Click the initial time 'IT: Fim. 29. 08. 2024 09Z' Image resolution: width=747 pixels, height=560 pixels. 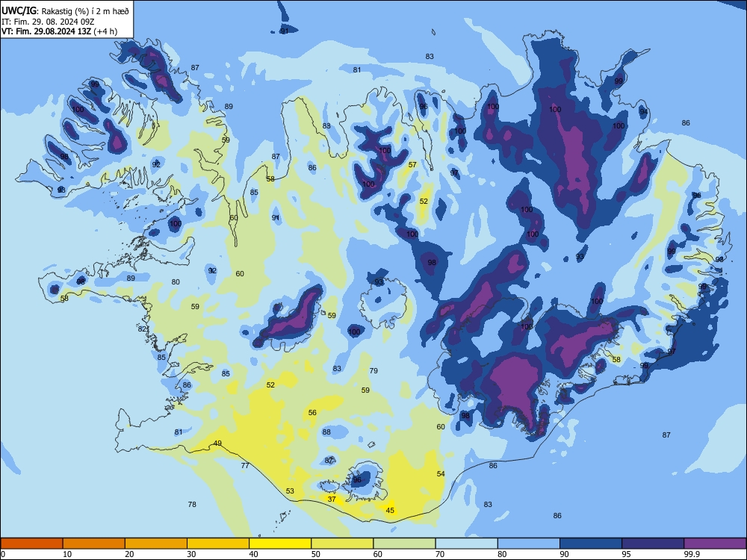[x=48, y=22]
